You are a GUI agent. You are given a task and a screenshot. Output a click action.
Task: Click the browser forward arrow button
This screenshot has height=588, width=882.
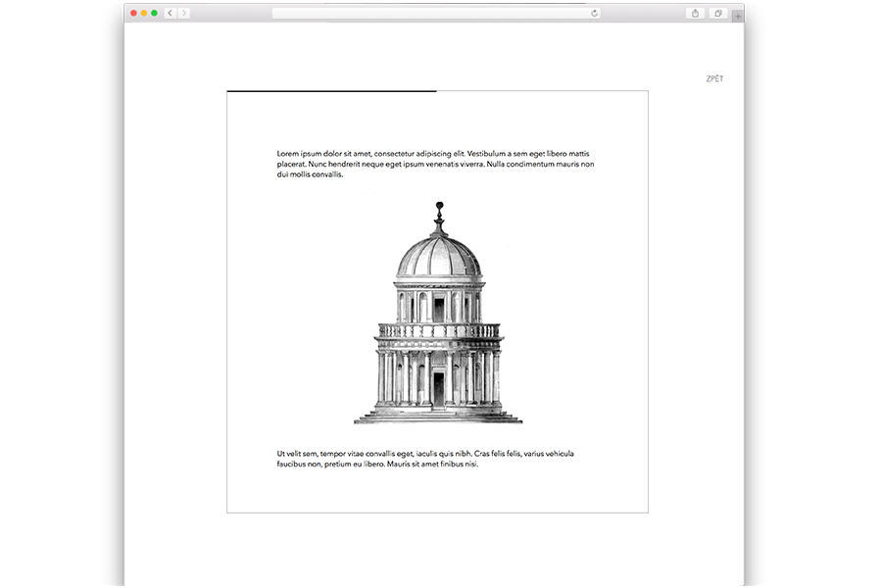[x=183, y=13]
